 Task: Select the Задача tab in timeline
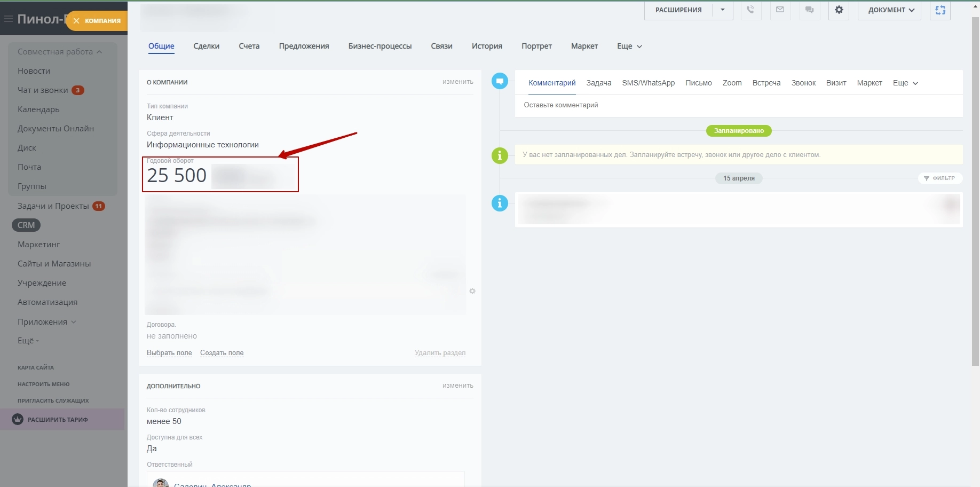[x=598, y=83]
